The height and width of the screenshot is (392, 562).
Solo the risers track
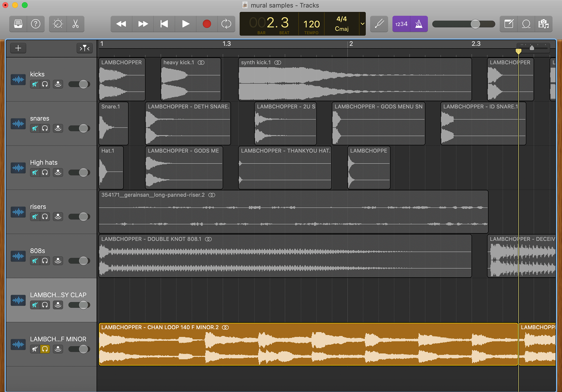pyautogui.click(x=45, y=217)
